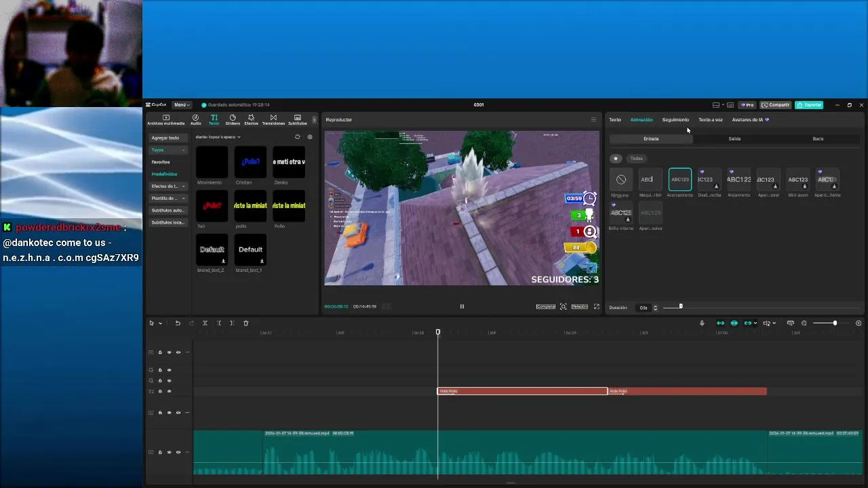The height and width of the screenshot is (488, 868).
Task: Click the split clip tool
Action: pos(205,323)
